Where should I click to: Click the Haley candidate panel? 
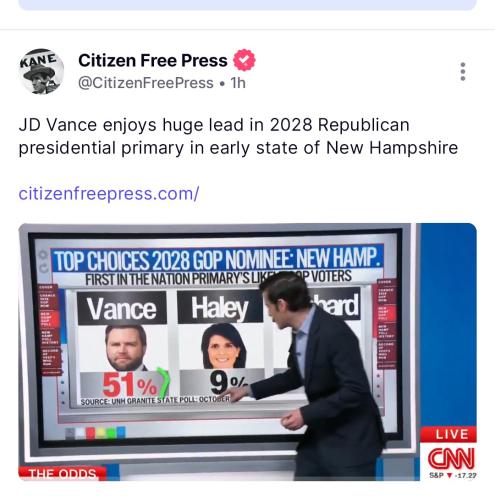[x=220, y=345]
